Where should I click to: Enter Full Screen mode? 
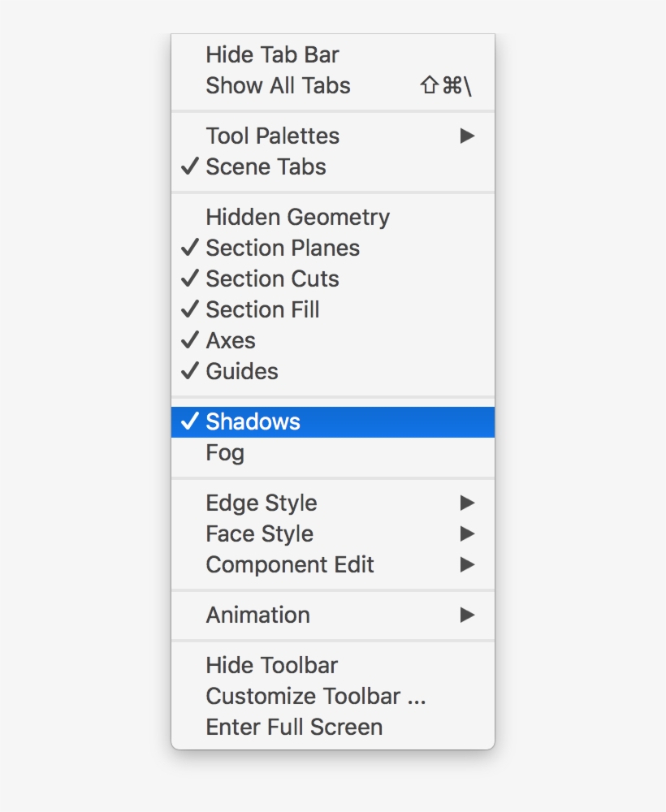(294, 727)
